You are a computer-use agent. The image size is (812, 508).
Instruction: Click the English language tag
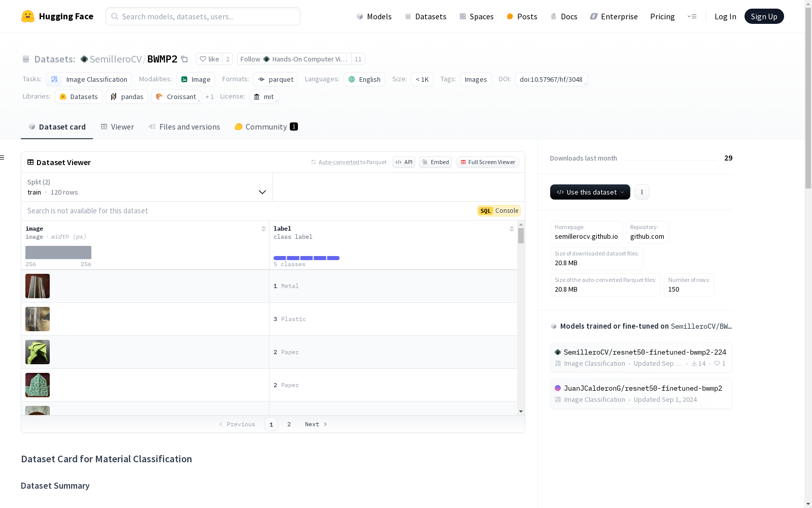364,79
